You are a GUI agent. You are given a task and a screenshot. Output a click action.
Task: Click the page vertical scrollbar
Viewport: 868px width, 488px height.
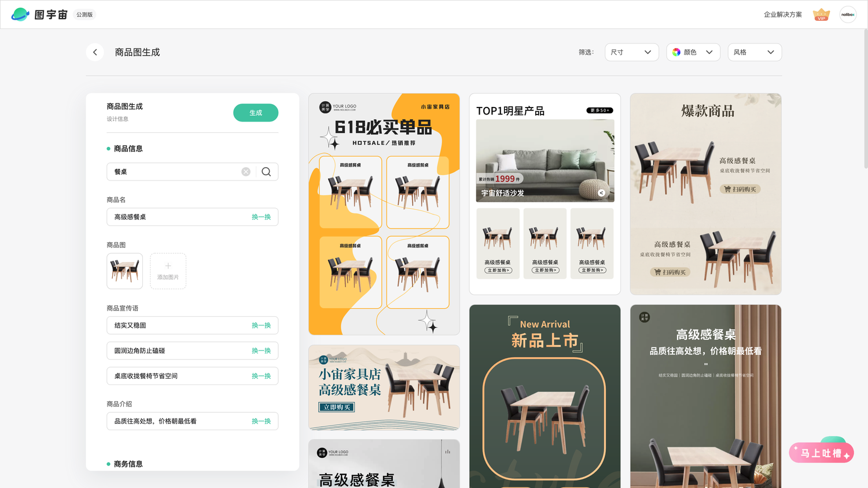pos(865,98)
